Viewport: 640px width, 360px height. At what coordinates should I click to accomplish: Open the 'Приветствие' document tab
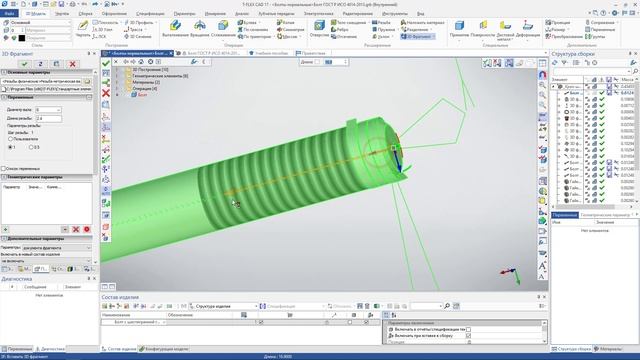click(311, 53)
